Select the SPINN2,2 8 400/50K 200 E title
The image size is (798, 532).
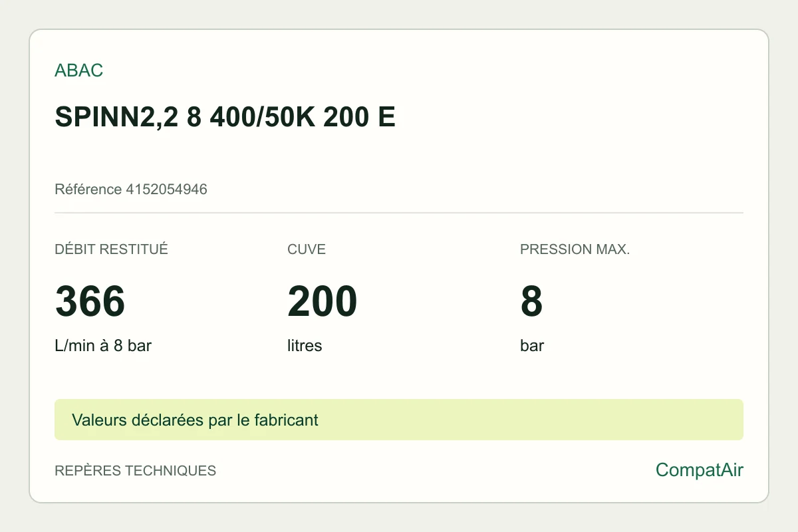tap(225, 117)
